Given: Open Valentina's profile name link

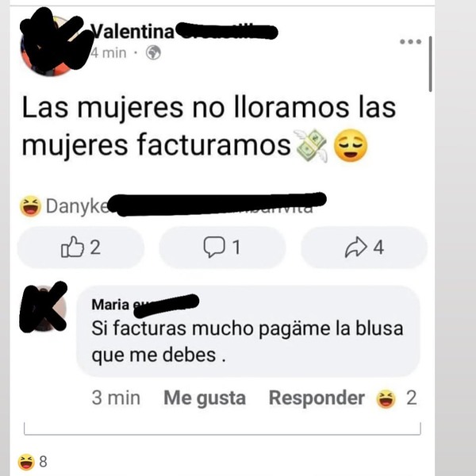Looking at the screenshot, I should [133, 31].
